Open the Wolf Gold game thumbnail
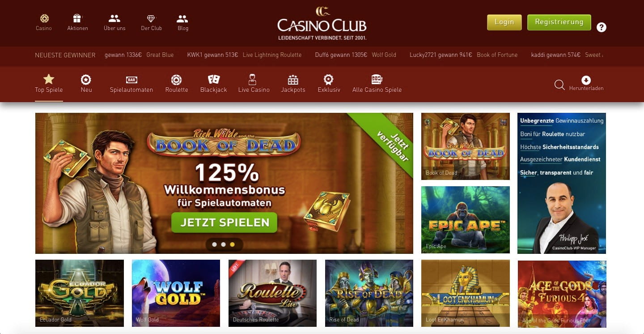Viewport: 644px width, 334px height. coord(176,293)
